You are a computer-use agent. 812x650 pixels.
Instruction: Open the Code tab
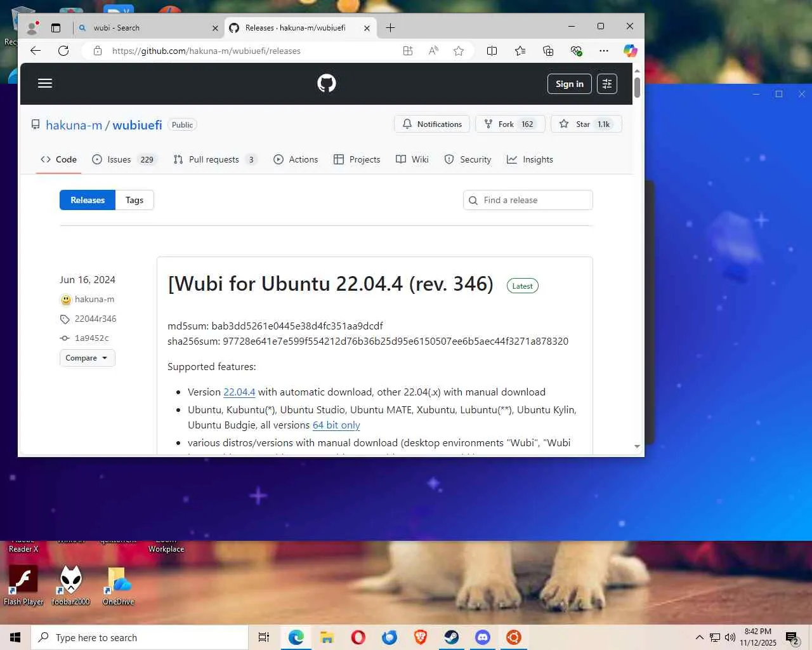(59, 159)
